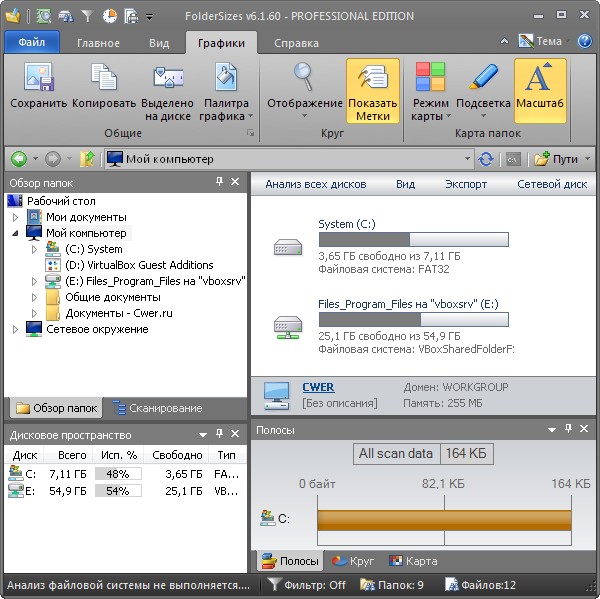Click the System (C:) drive icon
This screenshot has width=600, height=599.
click(x=288, y=247)
